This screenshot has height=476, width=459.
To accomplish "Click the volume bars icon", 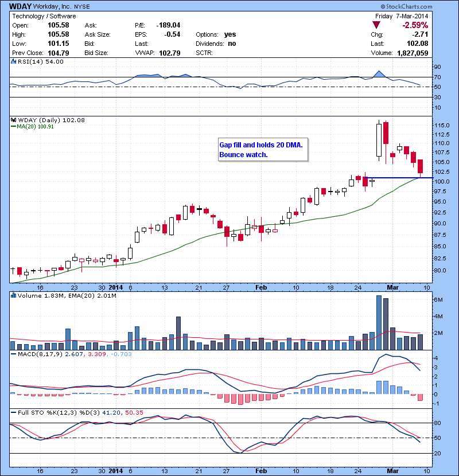I will pos(13,295).
